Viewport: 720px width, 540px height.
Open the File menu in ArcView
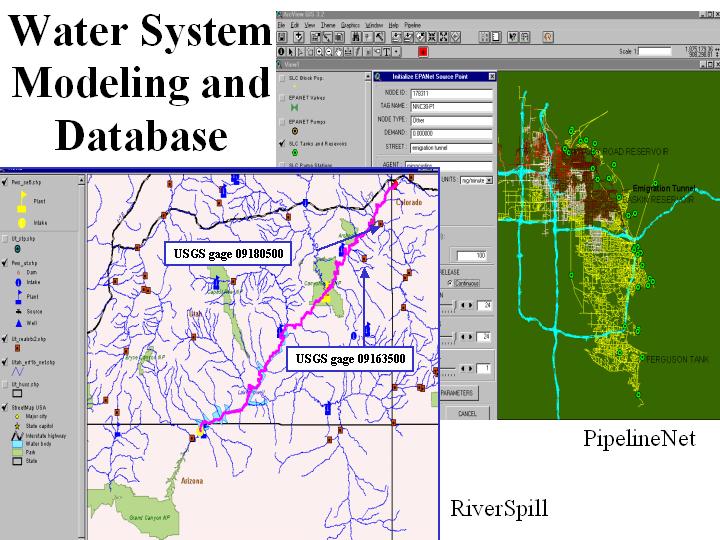click(x=281, y=25)
